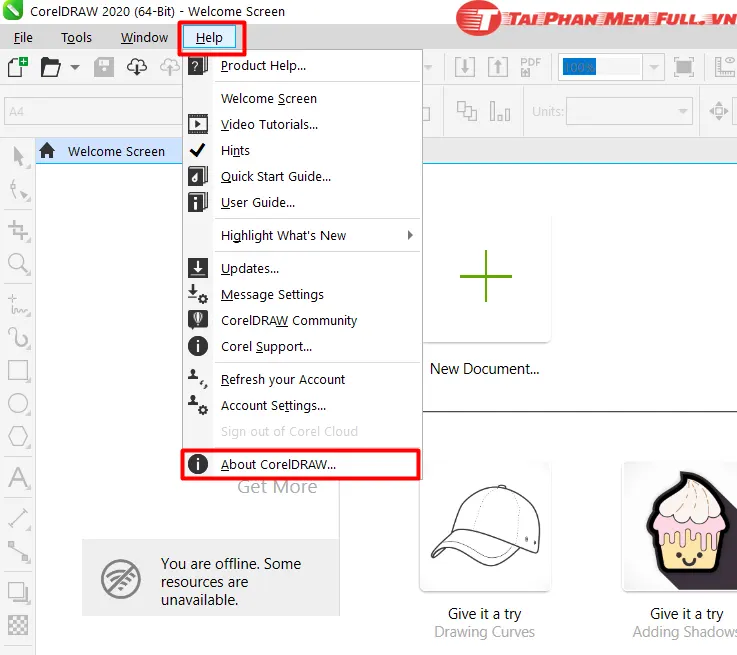
Task: Open CorelDRAW Community menu entry
Action: pos(302,320)
